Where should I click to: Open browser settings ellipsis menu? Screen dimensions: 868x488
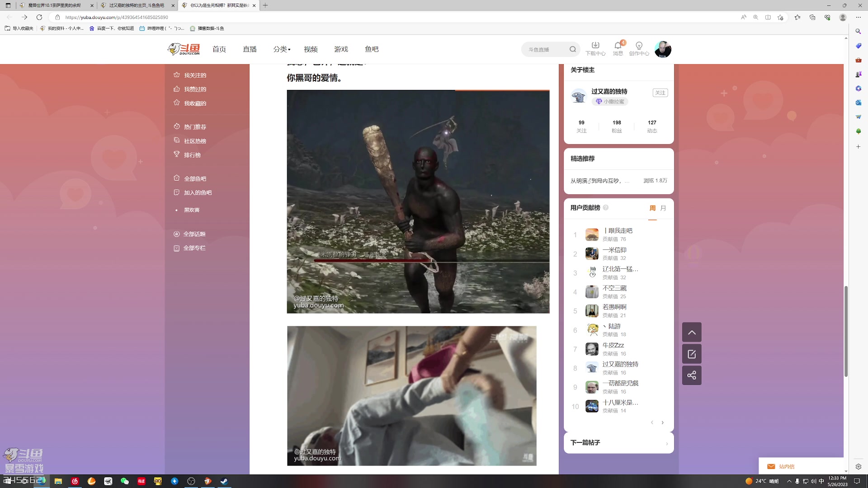click(x=858, y=17)
